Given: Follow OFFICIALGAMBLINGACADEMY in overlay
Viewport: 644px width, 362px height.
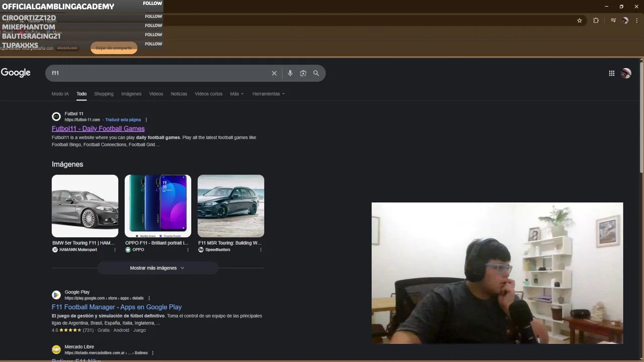Looking at the screenshot, I should click(152, 4).
